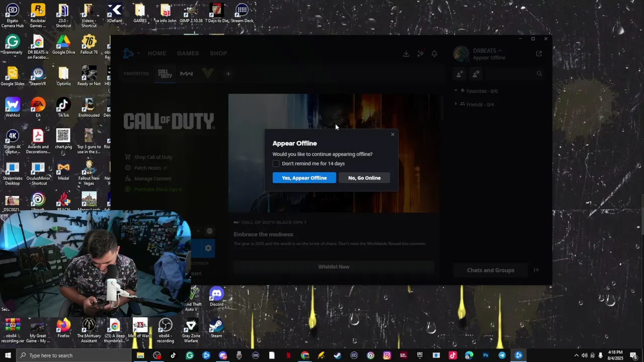
Task: Open Patch Notes link
Action: (x=146, y=168)
